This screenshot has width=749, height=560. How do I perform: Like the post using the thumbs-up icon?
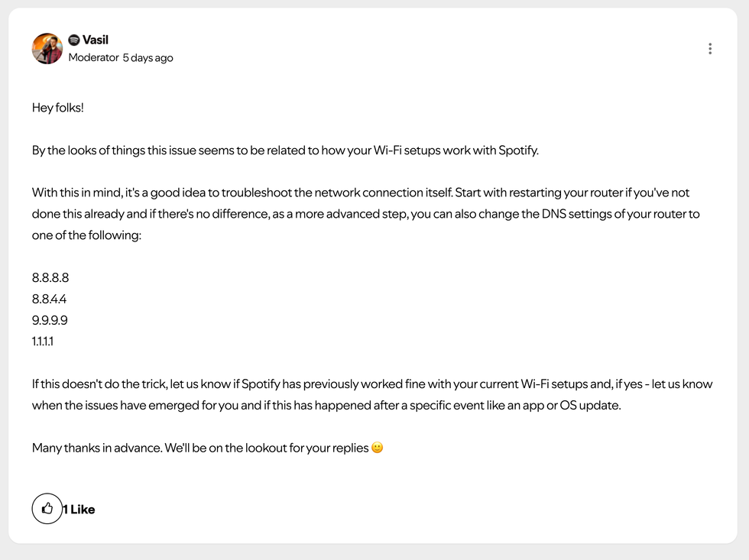pyautogui.click(x=47, y=509)
